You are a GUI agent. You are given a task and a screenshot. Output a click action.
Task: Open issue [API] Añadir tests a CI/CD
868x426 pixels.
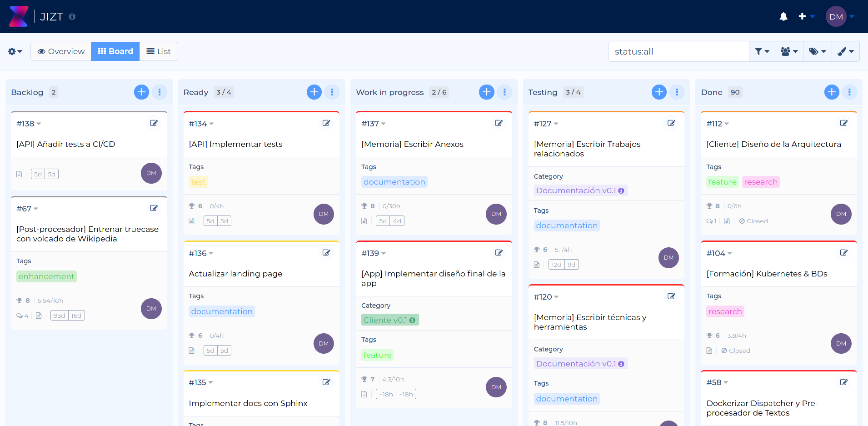click(66, 144)
